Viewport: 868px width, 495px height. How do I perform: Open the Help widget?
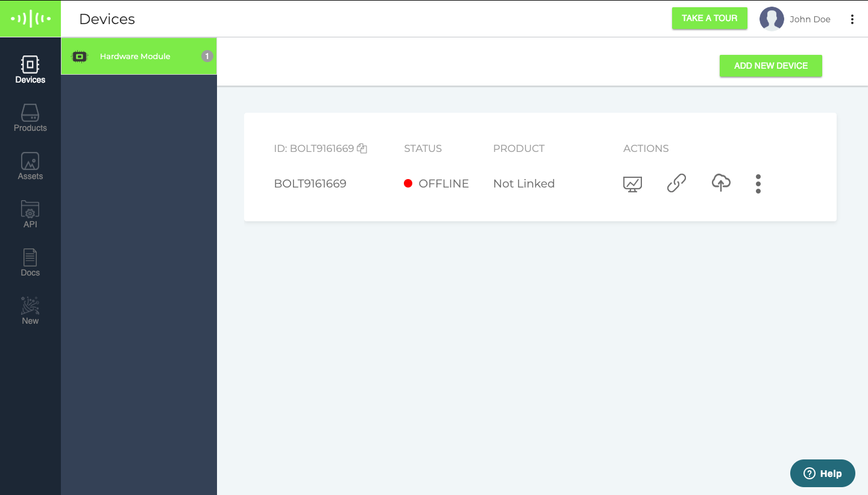point(823,473)
